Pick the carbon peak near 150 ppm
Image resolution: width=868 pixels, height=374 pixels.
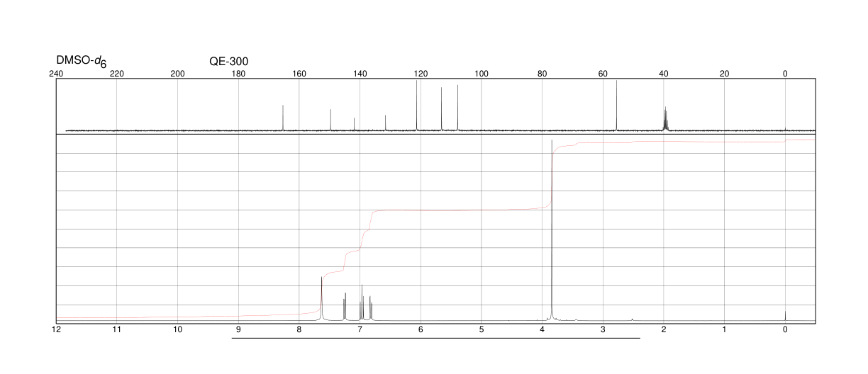[330, 120]
